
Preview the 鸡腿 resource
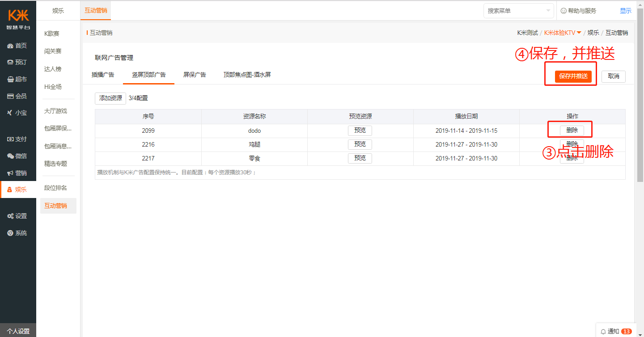360,144
